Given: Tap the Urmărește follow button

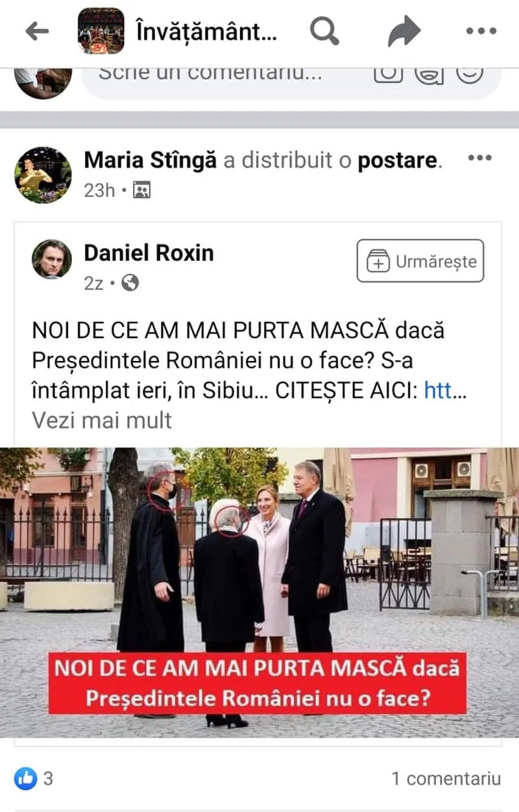Looking at the screenshot, I should 420,261.
